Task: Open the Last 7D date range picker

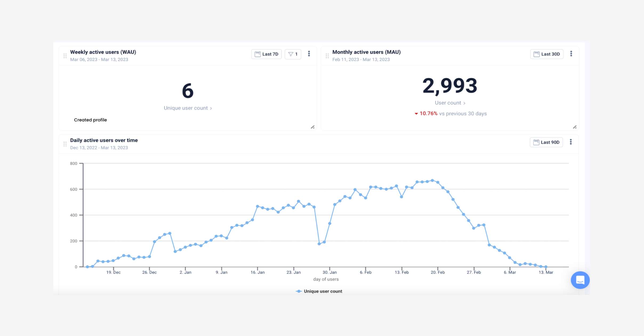Action: pyautogui.click(x=266, y=54)
